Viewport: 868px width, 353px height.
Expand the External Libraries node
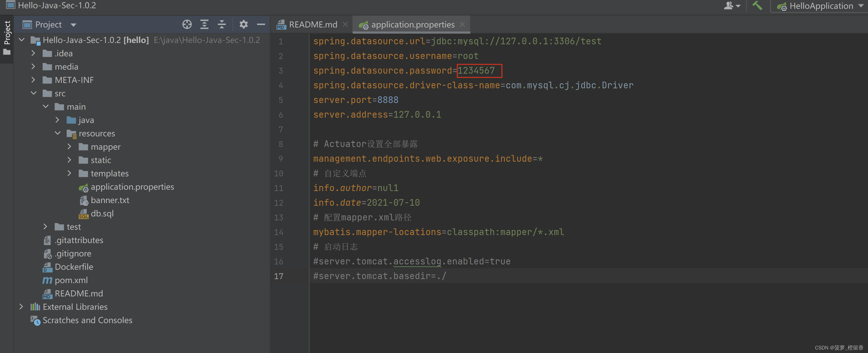[21, 307]
